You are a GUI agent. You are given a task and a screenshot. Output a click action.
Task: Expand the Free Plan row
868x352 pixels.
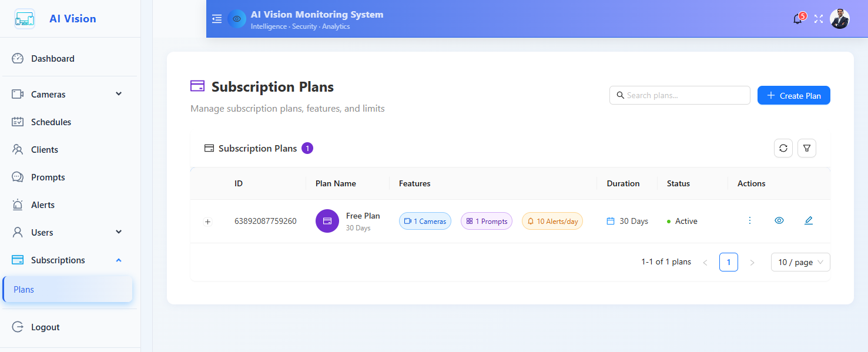click(207, 222)
